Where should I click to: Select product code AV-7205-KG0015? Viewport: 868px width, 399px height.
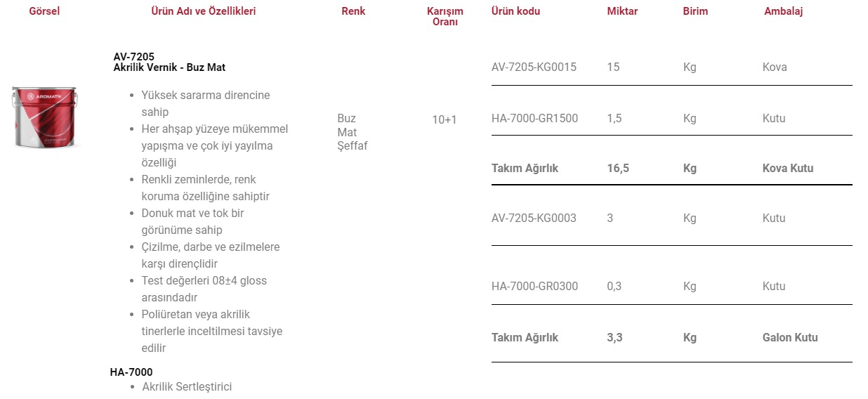[534, 67]
